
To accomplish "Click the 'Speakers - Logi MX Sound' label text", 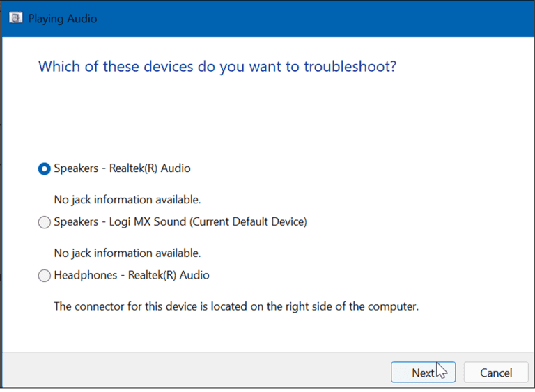I will [120, 221].
